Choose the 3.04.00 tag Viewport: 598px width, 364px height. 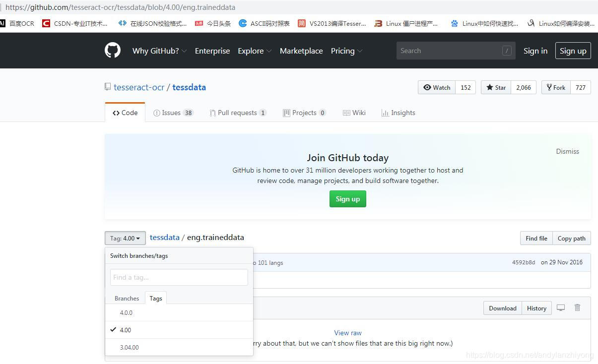pyautogui.click(x=179, y=347)
